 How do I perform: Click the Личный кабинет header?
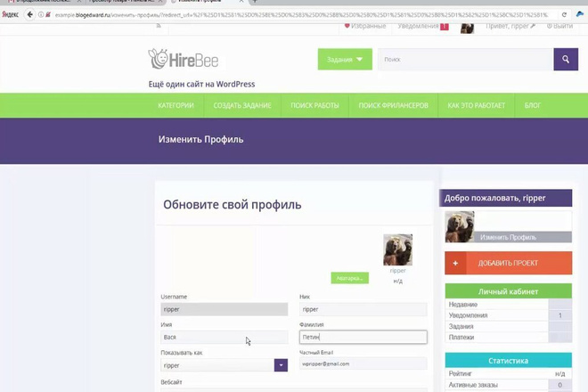(508, 291)
